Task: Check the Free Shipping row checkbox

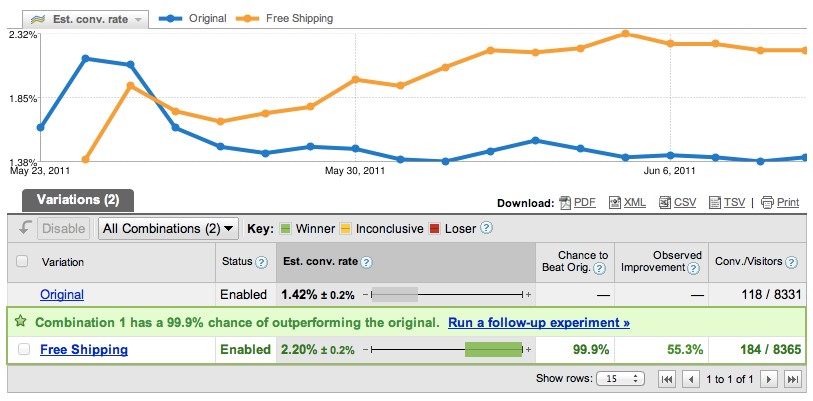Action: [x=24, y=350]
